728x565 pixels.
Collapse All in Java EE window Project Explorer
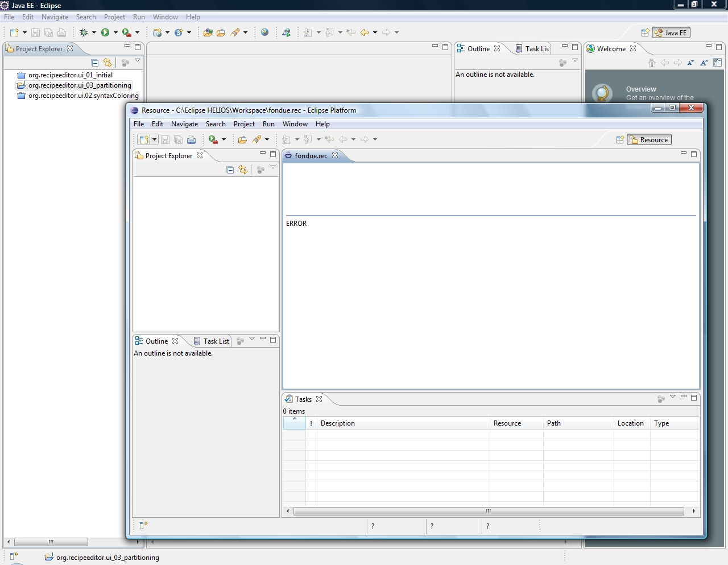94,63
